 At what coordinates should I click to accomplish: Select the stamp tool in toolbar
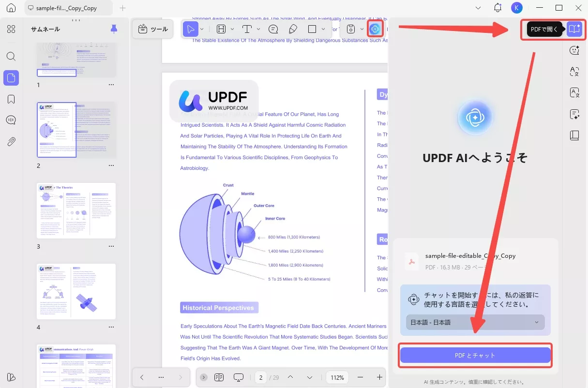click(351, 29)
